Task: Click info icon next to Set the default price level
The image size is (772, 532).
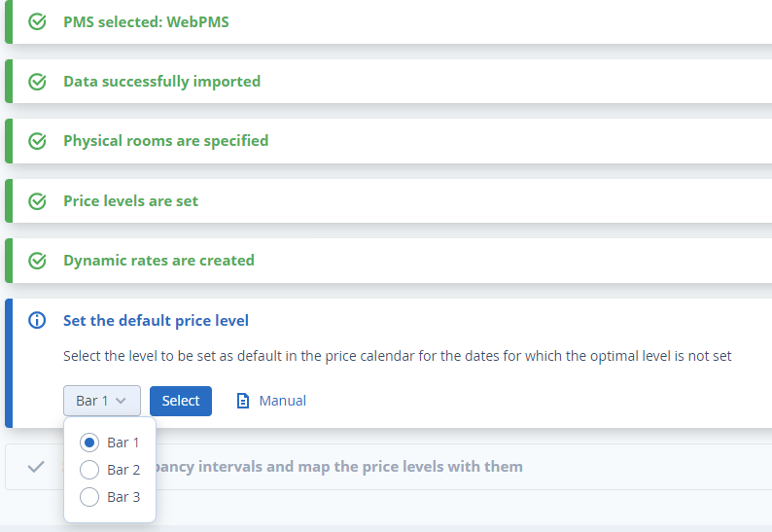Action: coord(37,321)
